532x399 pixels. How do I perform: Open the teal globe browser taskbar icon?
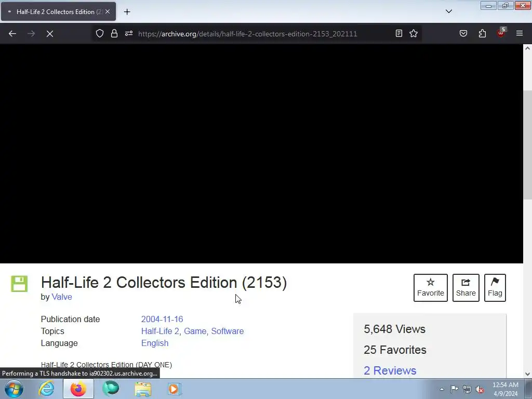[x=111, y=389]
